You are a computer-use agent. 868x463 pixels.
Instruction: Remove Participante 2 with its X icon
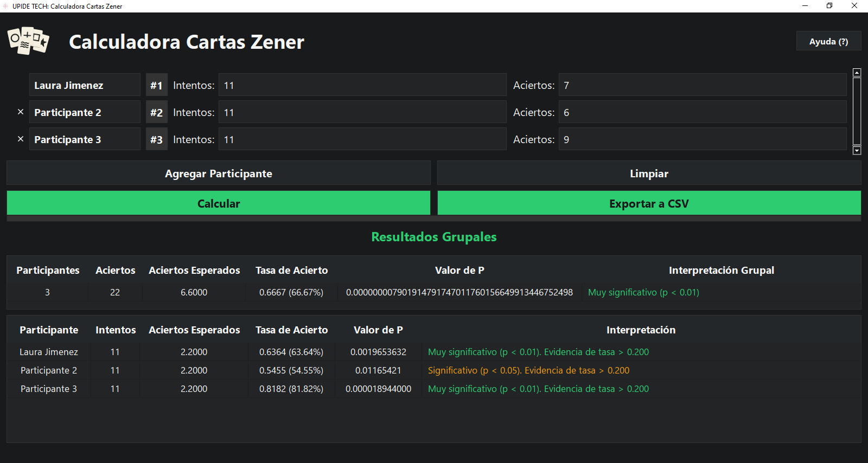pyautogui.click(x=21, y=112)
